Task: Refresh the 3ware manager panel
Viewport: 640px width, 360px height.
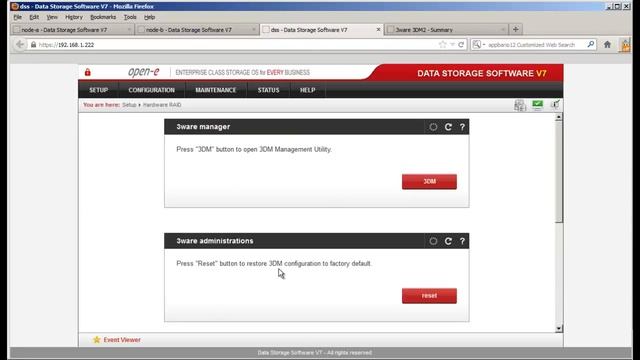Action: [x=448, y=127]
